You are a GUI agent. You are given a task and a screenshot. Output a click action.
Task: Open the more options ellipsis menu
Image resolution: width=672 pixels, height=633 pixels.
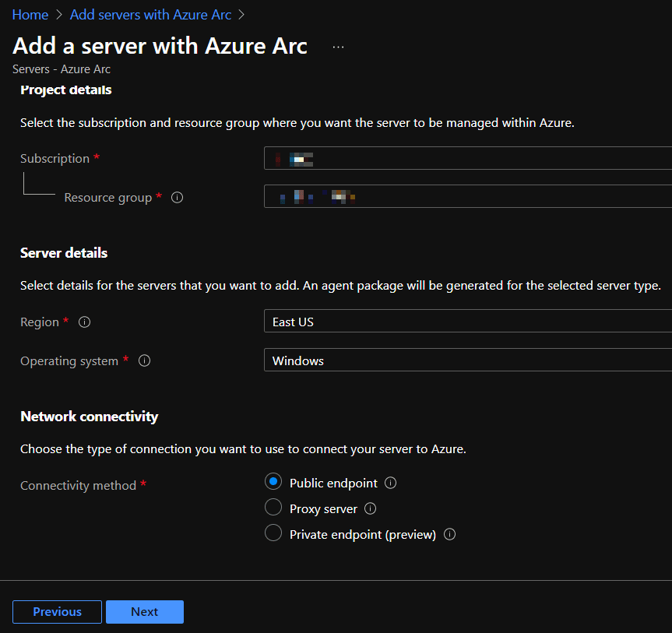(338, 47)
